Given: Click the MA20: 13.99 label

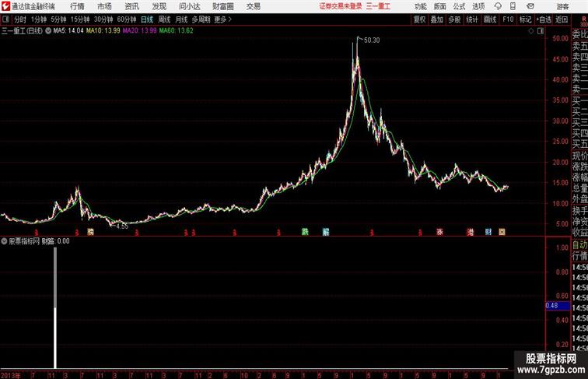Looking at the screenshot, I should 139,31.
